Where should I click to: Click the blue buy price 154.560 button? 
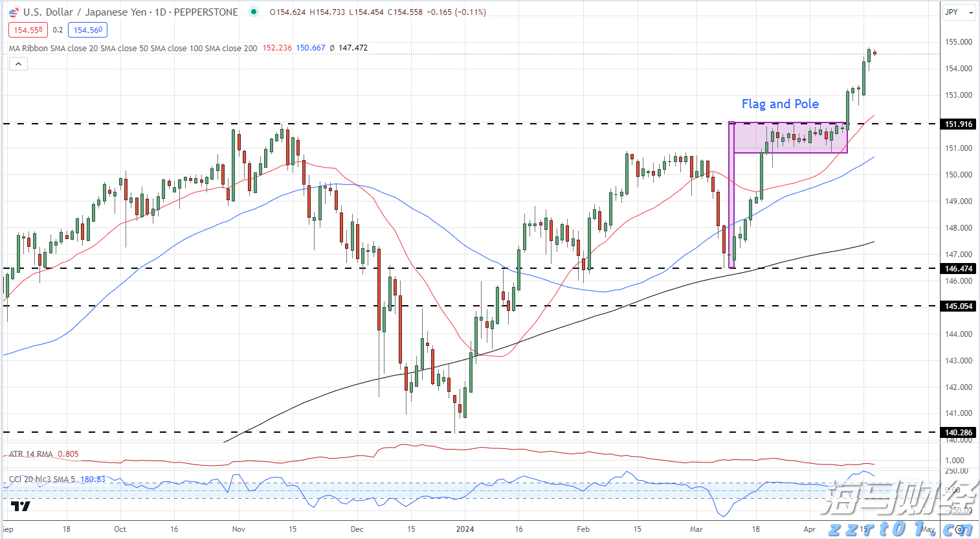click(87, 30)
